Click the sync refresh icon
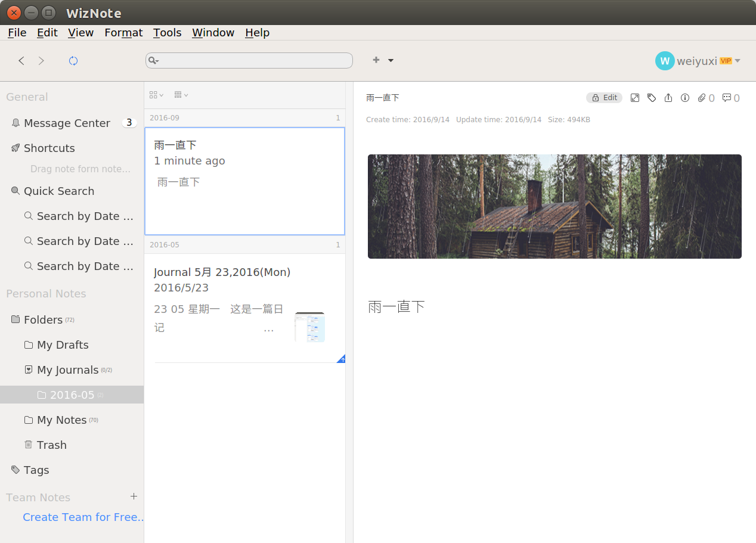This screenshot has width=756, height=543. tap(73, 61)
